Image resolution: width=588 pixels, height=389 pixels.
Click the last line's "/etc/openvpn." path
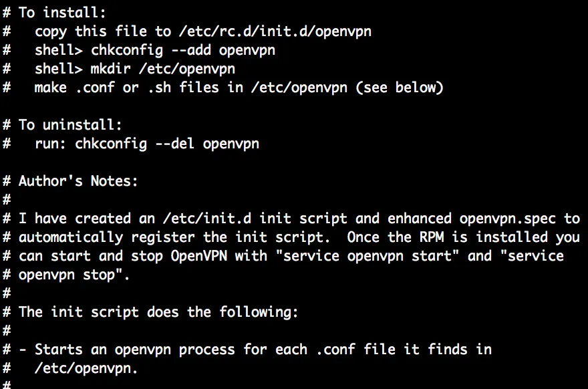click(88, 368)
